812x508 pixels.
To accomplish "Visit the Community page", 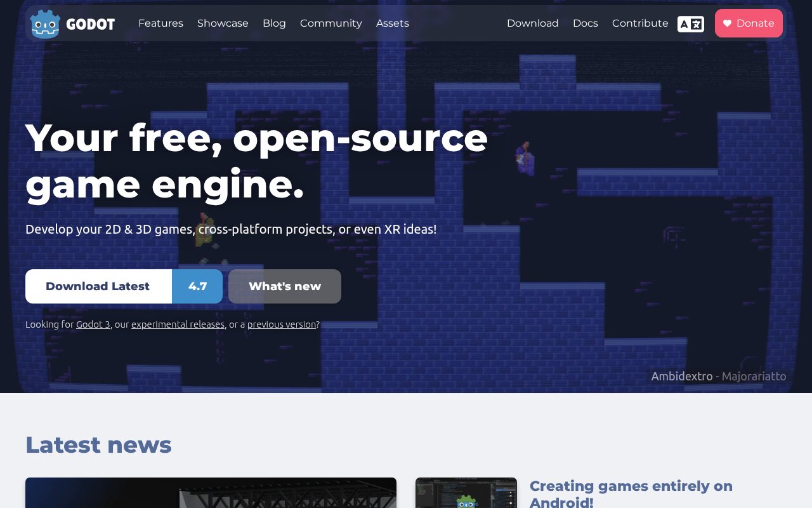I will point(331,23).
